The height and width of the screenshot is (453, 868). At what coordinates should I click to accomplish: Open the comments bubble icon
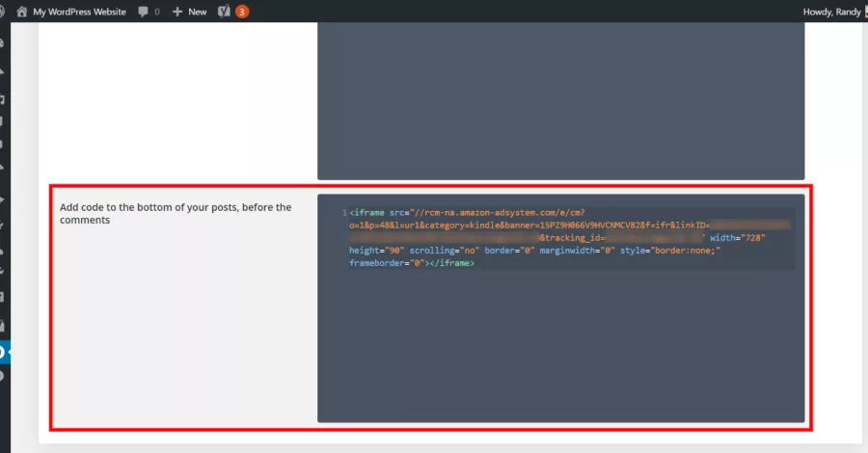(144, 12)
